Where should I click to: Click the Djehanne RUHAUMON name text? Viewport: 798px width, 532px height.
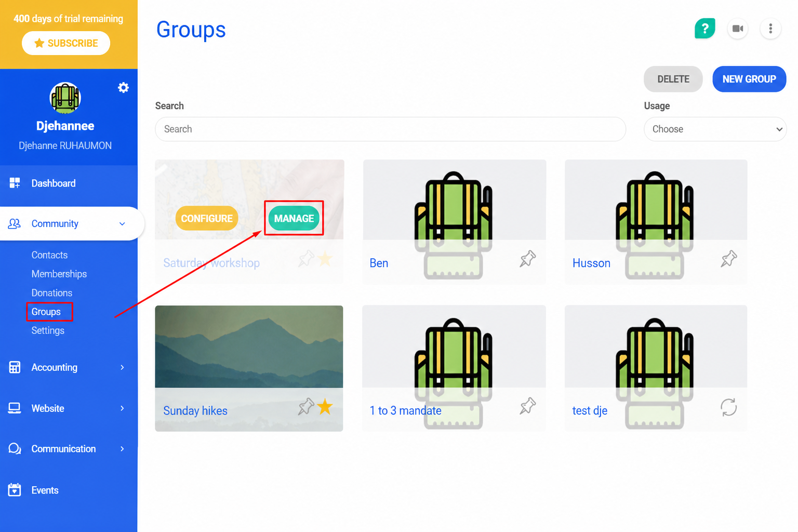coord(65,145)
